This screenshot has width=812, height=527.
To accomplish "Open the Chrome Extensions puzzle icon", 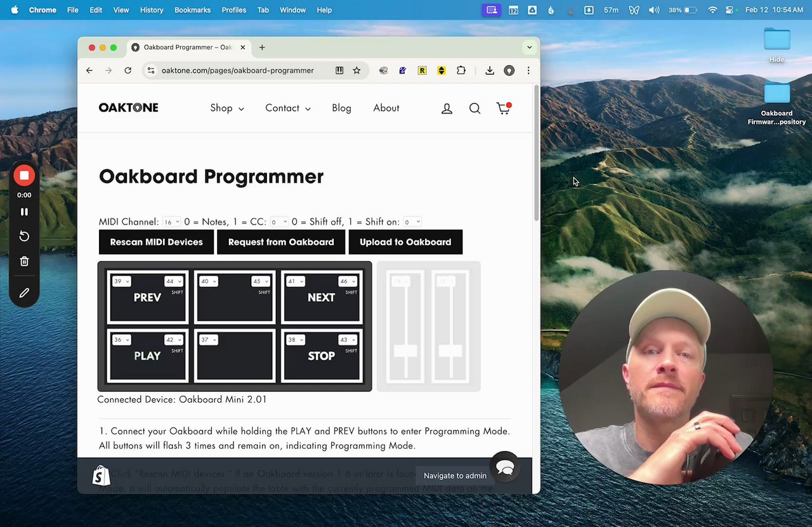I will click(461, 70).
